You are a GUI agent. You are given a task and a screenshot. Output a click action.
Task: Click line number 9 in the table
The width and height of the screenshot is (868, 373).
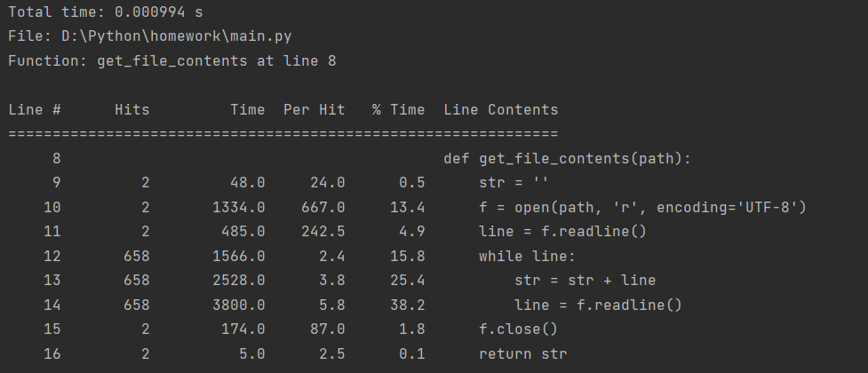point(56,183)
